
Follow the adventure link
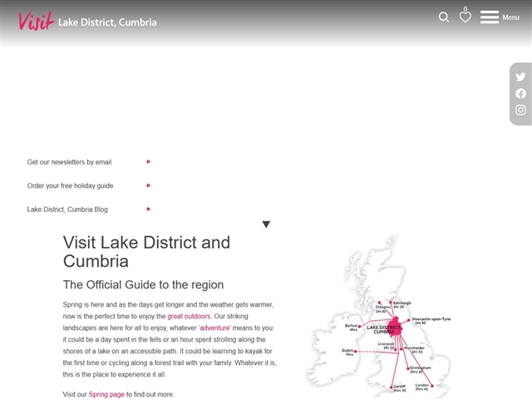tap(214, 328)
